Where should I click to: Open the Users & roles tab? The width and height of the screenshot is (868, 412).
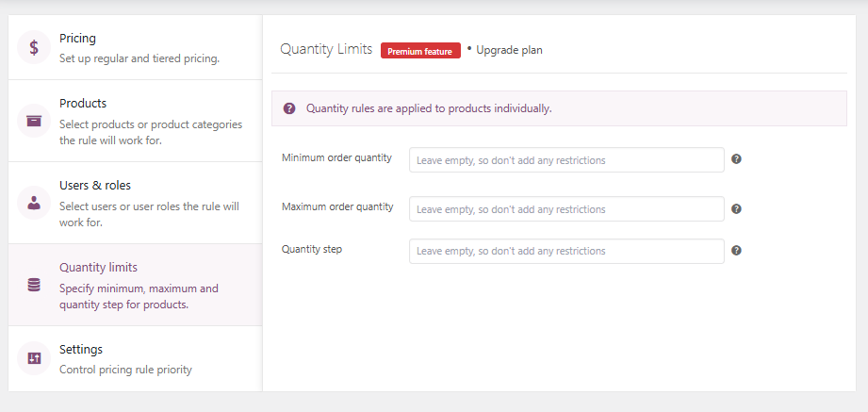pos(135,203)
